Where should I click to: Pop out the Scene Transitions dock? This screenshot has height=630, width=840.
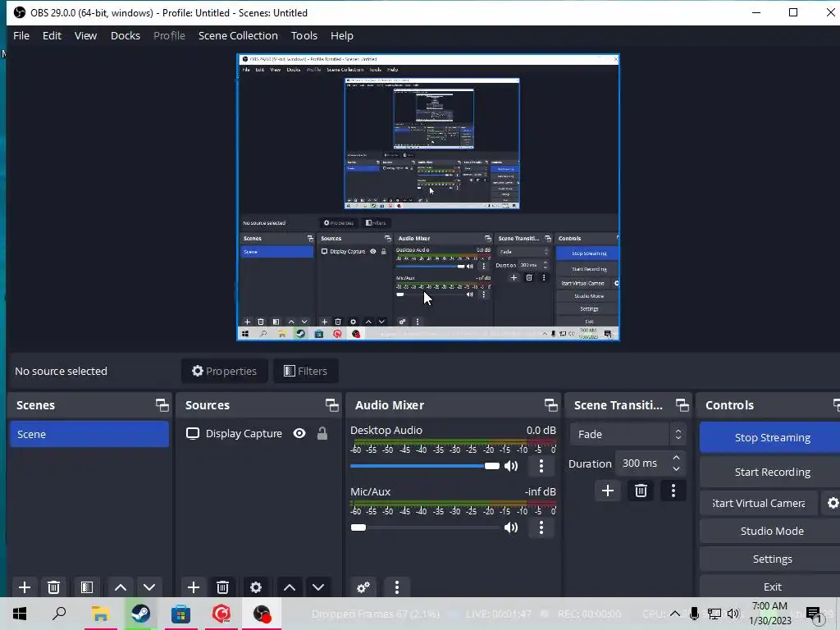click(x=682, y=405)
